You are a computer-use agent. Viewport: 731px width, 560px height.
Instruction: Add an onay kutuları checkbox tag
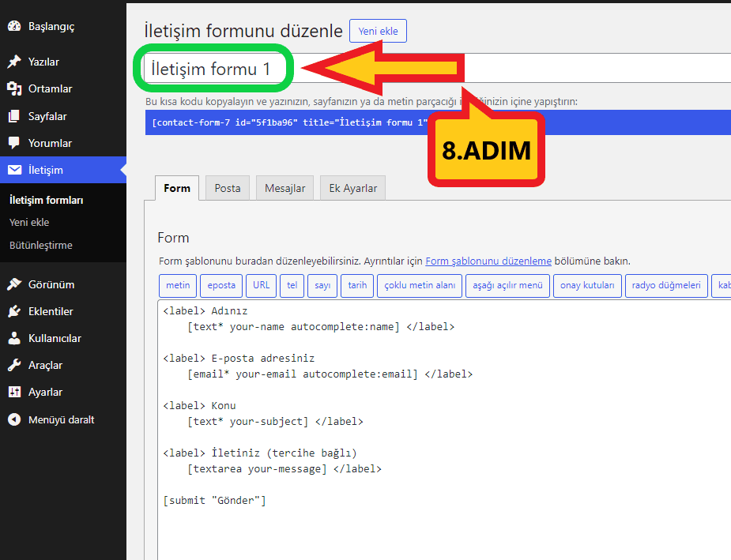point(587,285)
